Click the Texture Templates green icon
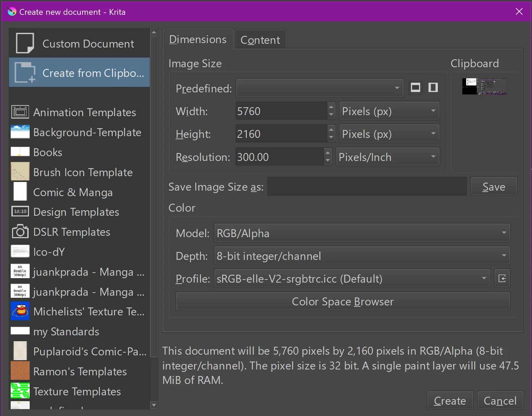The image size is (532, 416). tap(20, 390)
